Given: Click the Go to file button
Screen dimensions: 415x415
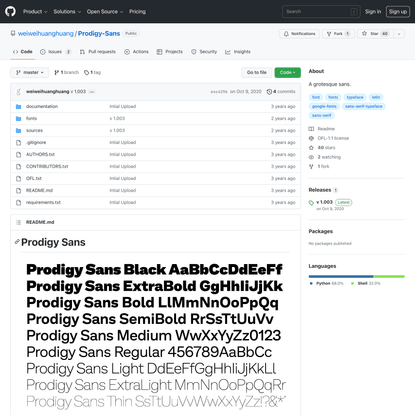Looking at the screenshot, I should click(257, 72).
